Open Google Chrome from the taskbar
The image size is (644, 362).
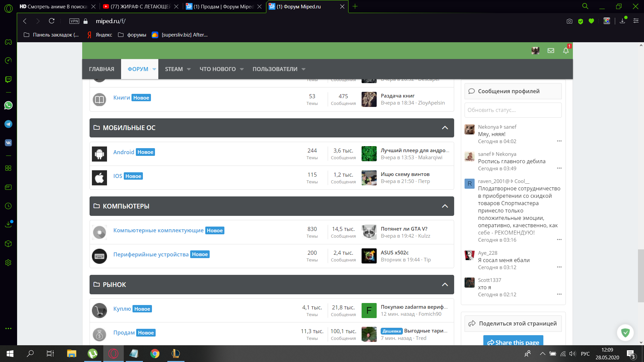[x=155, y=354]
